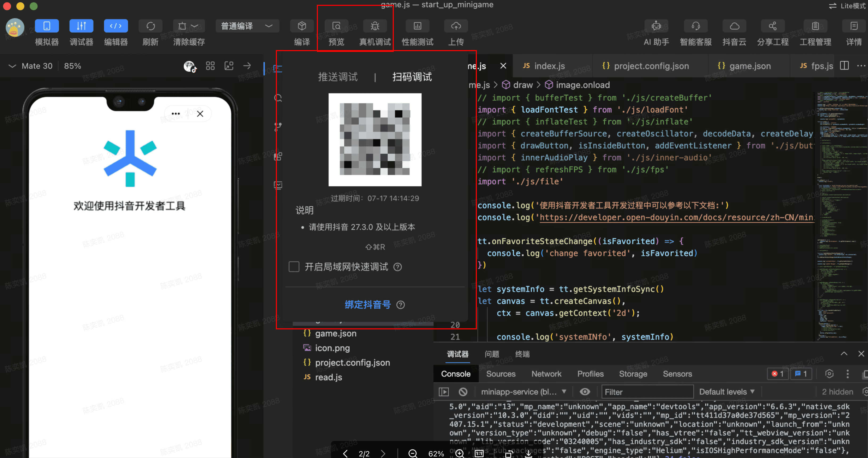Enable 开启局域网快速调试 checkbox
Screen dimensions: 868x458
coord(294,267)
